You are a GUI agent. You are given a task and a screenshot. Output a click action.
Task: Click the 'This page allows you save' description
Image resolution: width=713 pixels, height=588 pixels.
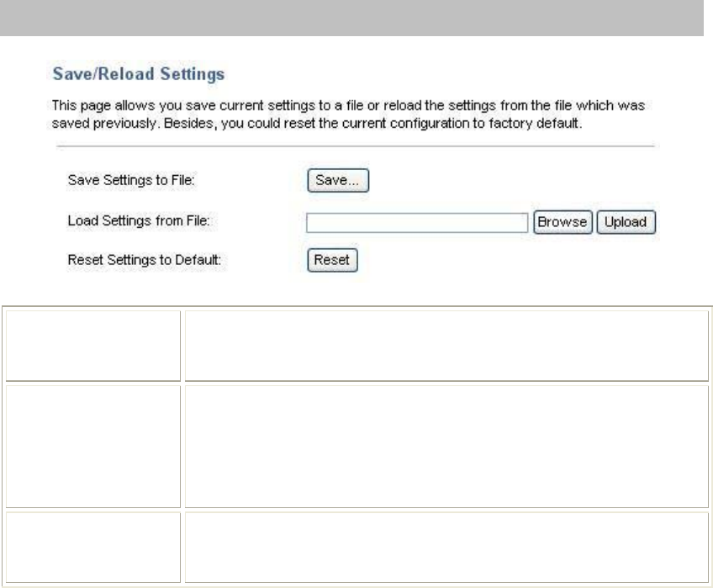[x=348, y=114]
